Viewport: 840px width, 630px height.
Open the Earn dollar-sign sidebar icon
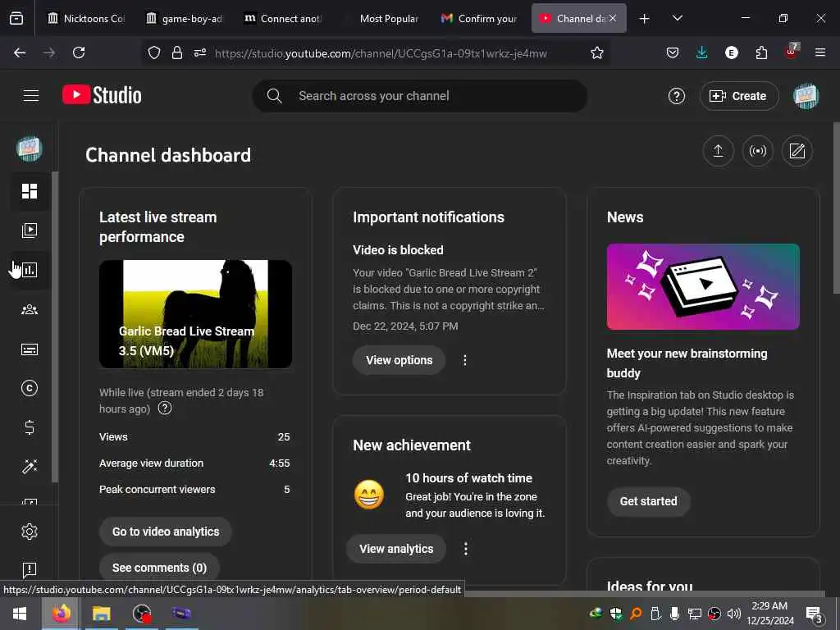point(30,427)
